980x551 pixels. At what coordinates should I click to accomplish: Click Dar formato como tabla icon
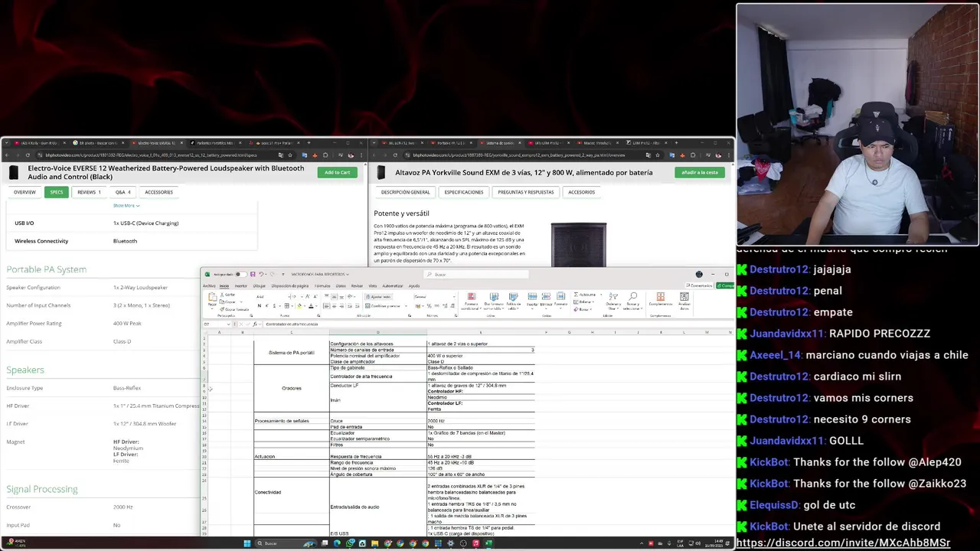(x=494, y=298)
